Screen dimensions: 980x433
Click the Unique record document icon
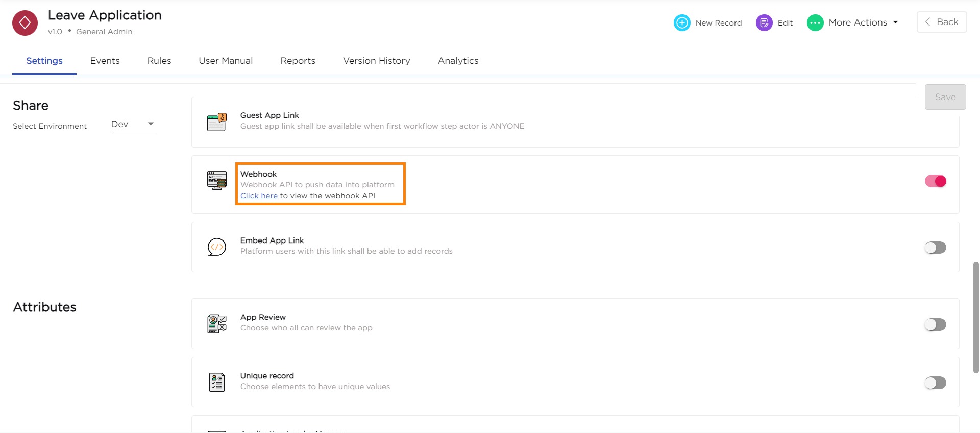(217, 382)
